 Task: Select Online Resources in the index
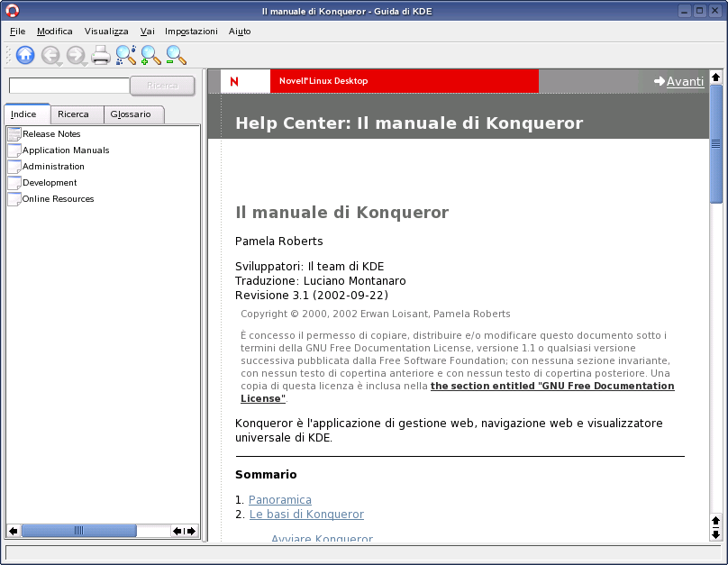[x=58, y=199]
